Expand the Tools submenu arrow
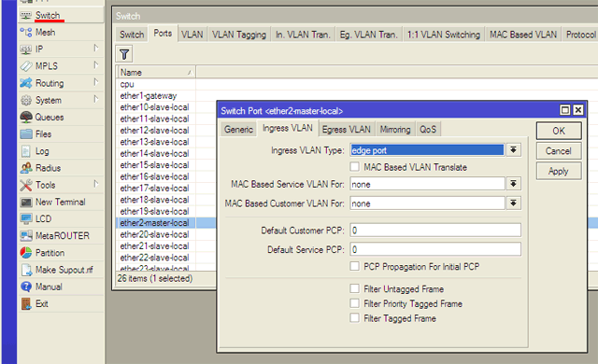This screenshot has height=364, width=598. (95, 184)
